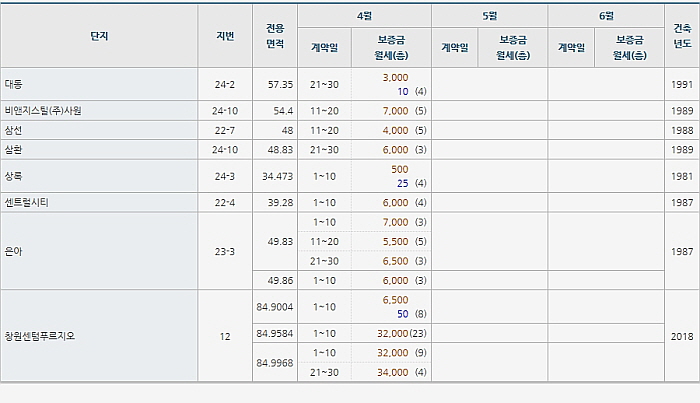Click the 25 monthly rent for 상록

(x=403, y=183)
